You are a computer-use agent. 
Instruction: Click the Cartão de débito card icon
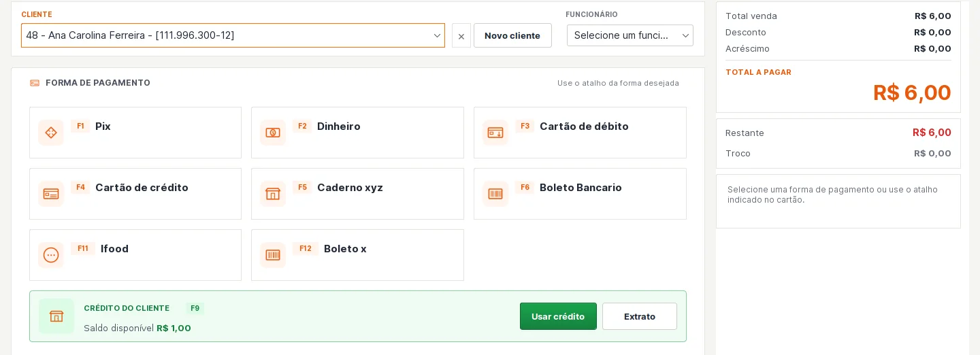pos(495,133)
